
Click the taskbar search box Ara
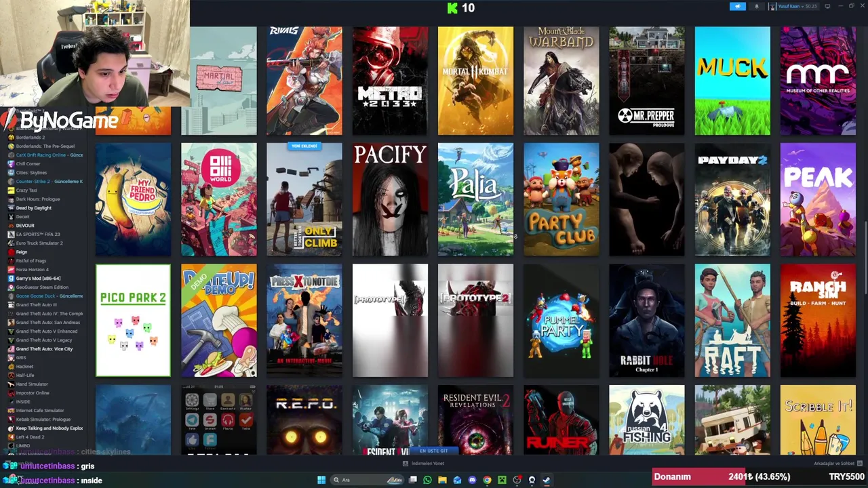coord(367,480)
